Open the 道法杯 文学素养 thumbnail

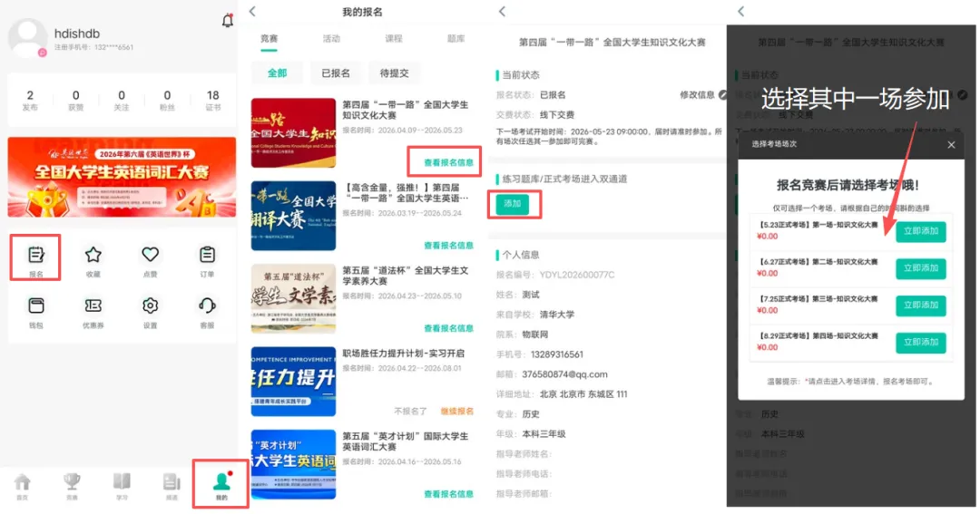[x=293, y=298]
